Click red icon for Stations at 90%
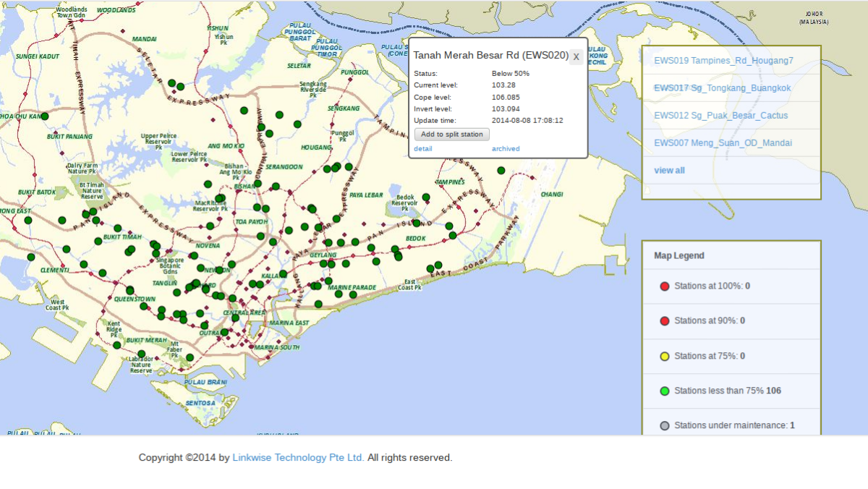The height and width of the screenshot is (489, 868). pos(665,321)
